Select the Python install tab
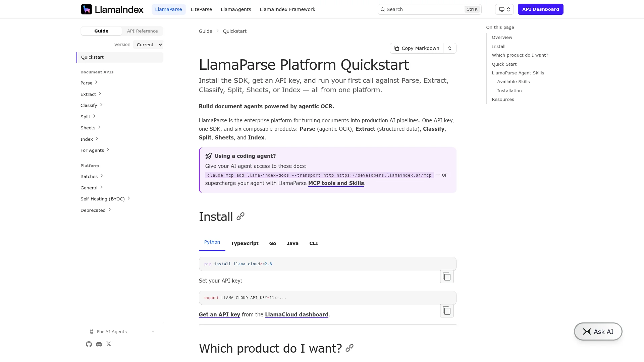644x362 pixels. click(212, 242)
